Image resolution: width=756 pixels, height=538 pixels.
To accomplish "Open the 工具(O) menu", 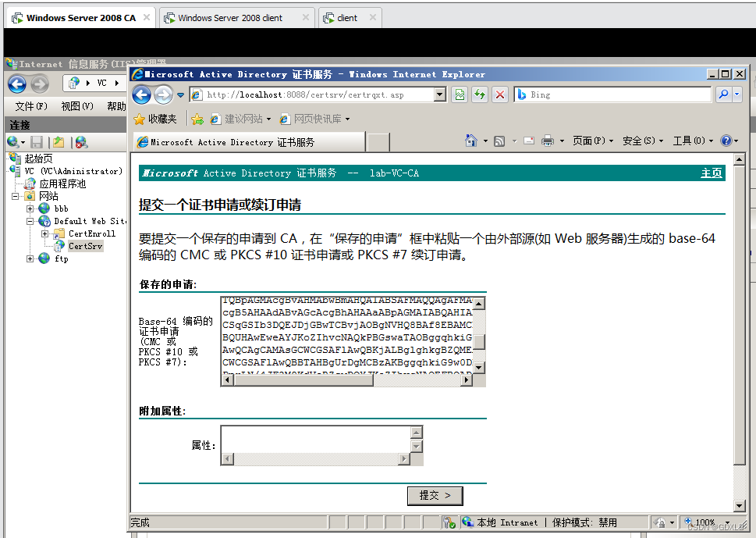I will 693,141.
